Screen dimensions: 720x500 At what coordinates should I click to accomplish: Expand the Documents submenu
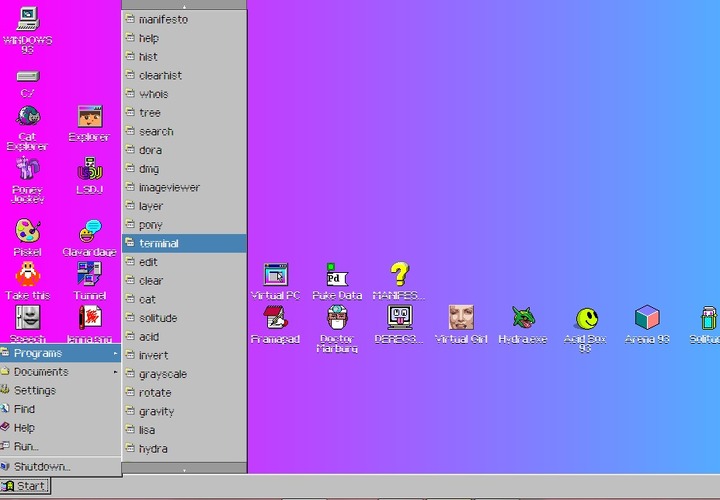coord(61,372)
